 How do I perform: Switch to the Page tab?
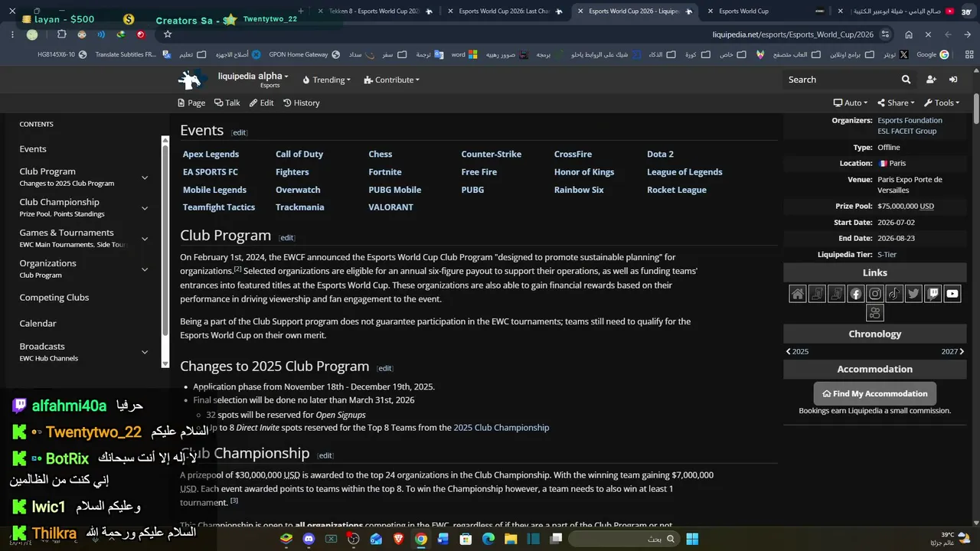(x=191, y=103)
